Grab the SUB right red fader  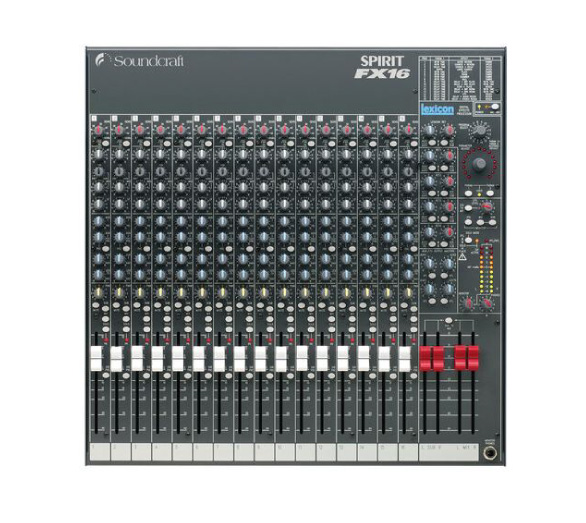point(438,359)
